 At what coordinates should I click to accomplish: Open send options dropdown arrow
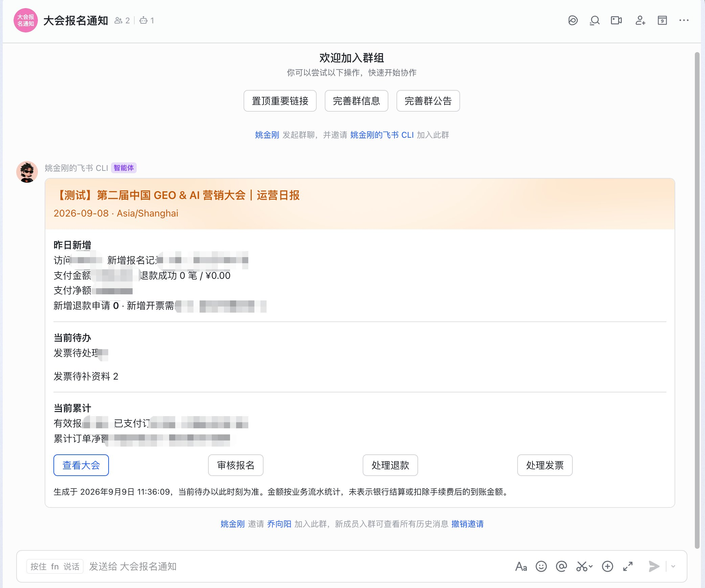pos(673,566)
